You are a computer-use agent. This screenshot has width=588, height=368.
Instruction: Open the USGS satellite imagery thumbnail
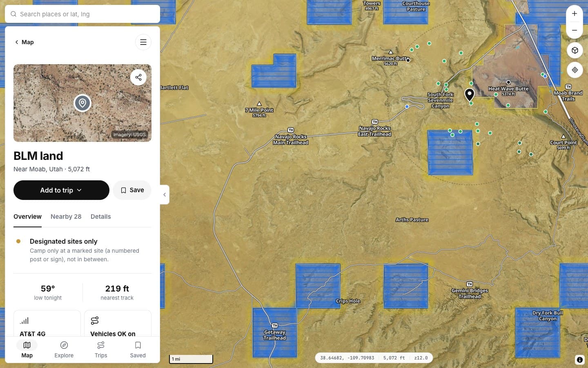coord(82,103)
